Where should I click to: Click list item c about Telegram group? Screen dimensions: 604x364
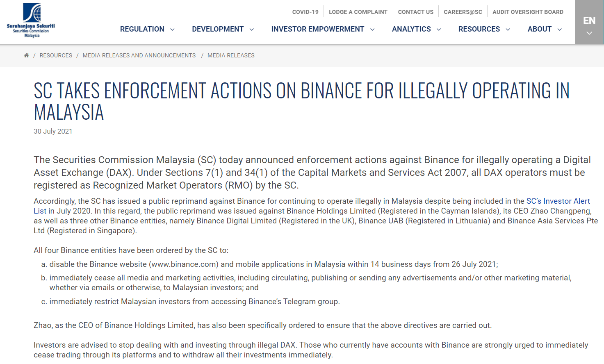194,302
